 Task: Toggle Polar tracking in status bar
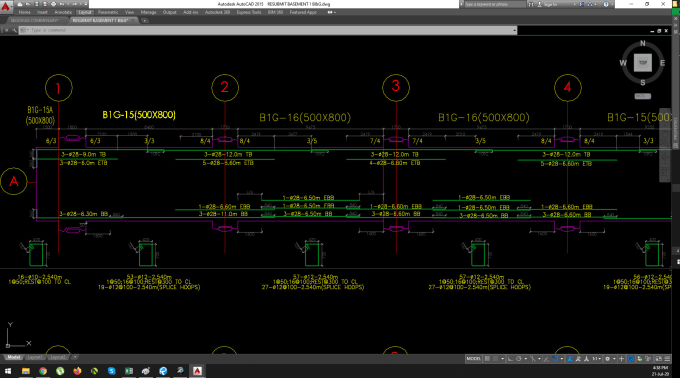519,359
